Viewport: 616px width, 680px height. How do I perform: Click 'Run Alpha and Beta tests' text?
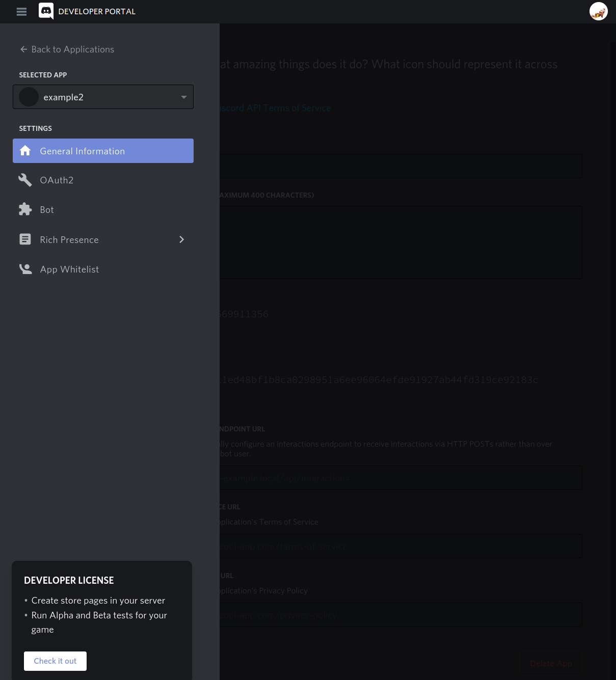[x=99, y=622]
